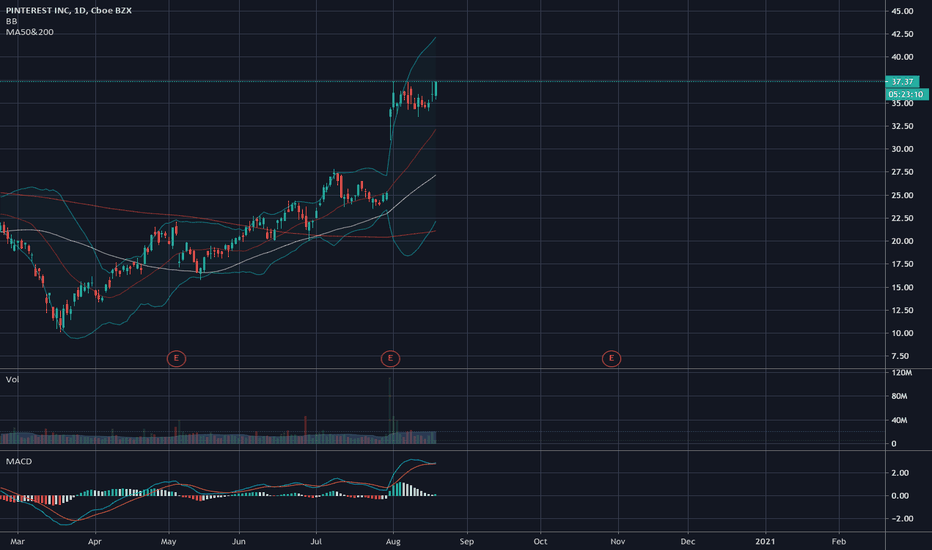This screenshot has width=932, height=550.
Task: Click the August earnings E marker
Action: point(390,359)
